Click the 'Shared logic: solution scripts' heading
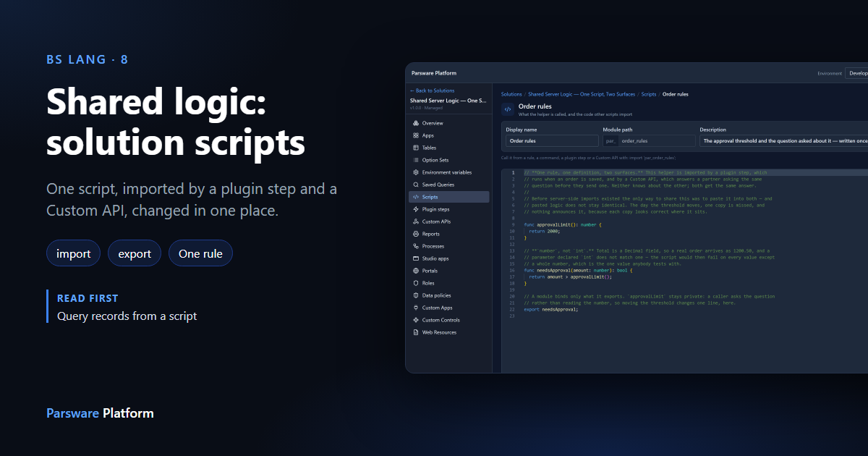 tap(176, 122)
